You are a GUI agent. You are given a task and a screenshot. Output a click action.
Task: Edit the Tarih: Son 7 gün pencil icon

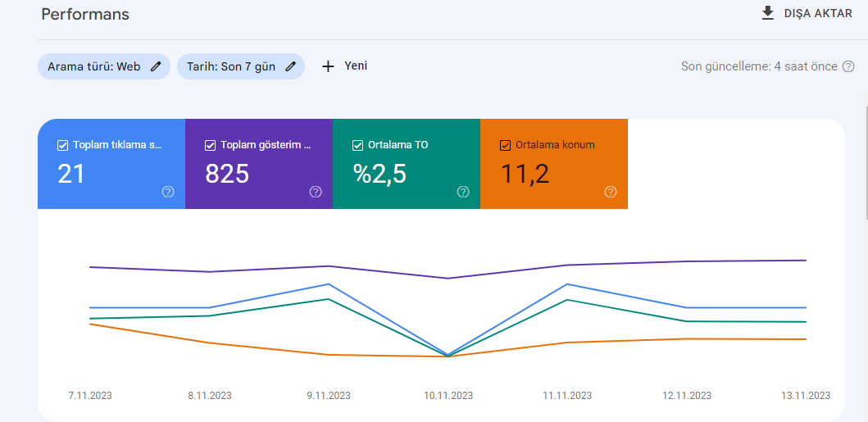click(x=291, y=67)
